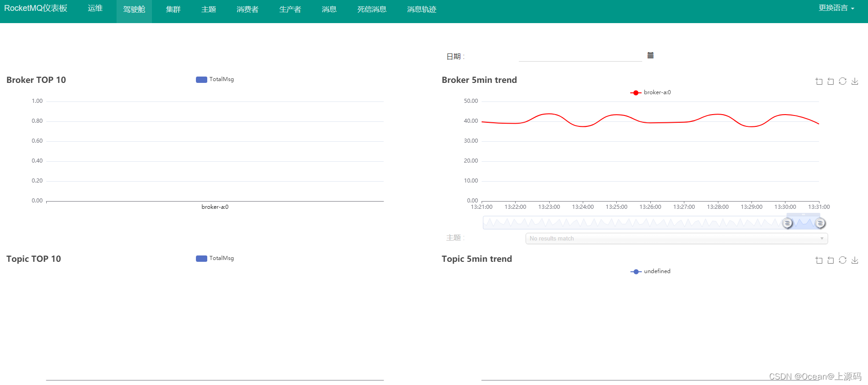Click zoom reset icon in Topic 5min trend toolbox
The image size is (868, 385).
831,260
